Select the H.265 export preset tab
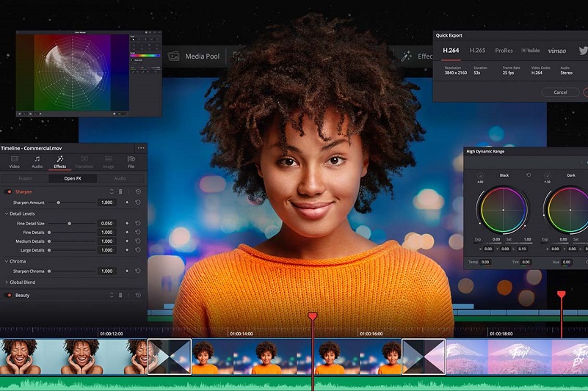 (477, 51)
